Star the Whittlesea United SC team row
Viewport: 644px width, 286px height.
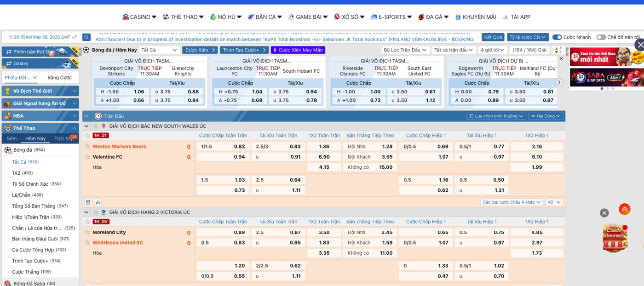(x=87, y=242)
